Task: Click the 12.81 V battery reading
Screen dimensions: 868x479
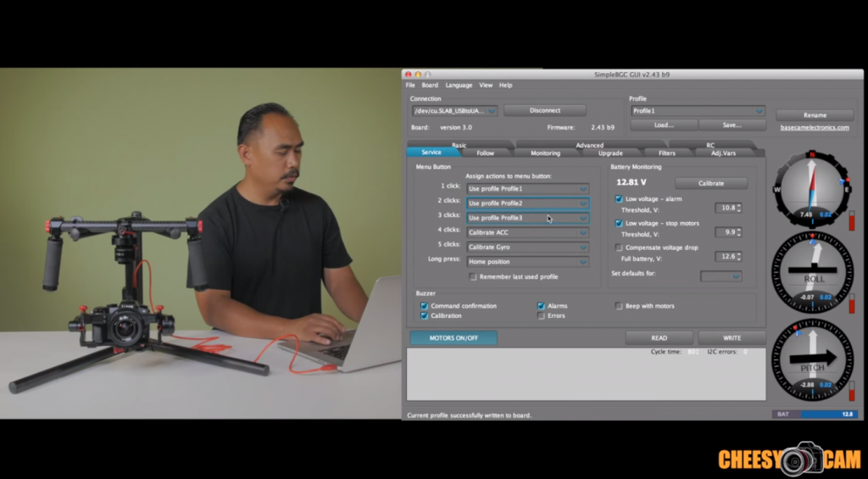Action: (631, 182)
